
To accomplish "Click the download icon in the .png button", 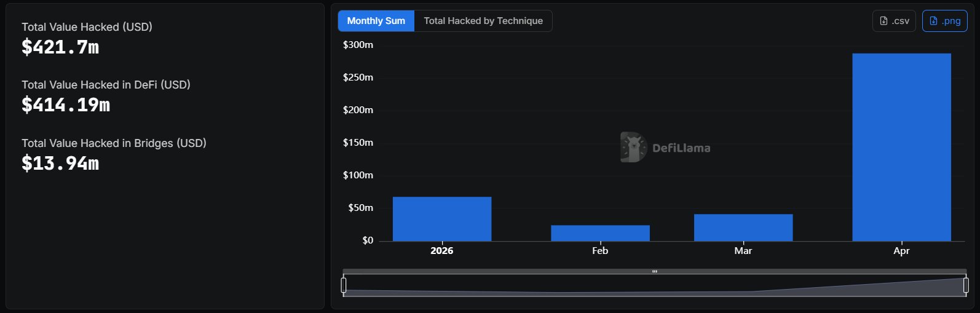I will pos(933,21).
